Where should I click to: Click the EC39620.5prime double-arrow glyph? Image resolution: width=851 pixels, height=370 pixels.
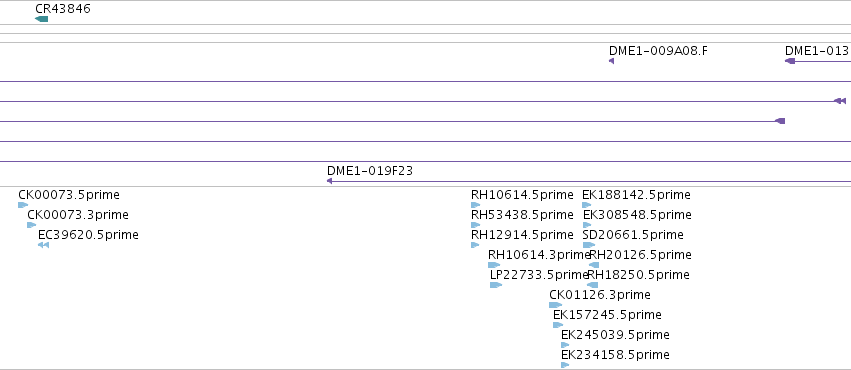click(43, 245)
